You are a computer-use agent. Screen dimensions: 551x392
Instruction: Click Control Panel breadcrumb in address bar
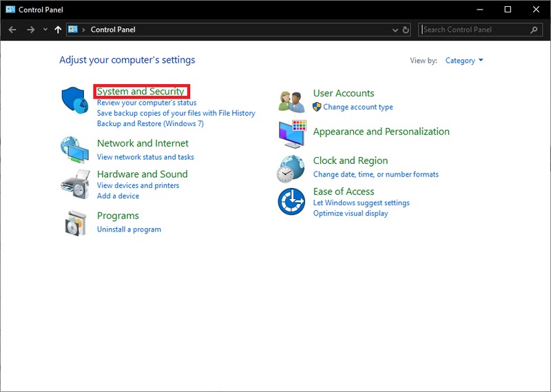coord(113,30)
